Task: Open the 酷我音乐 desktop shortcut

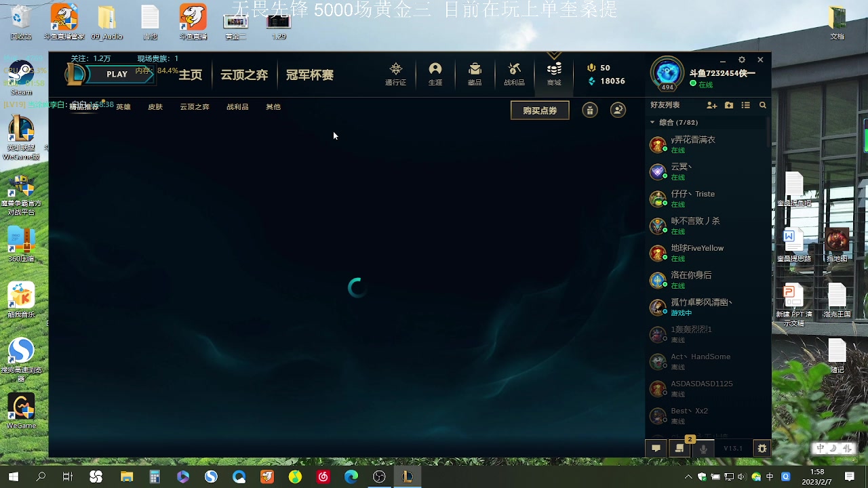Action: [x=21, y=300]
